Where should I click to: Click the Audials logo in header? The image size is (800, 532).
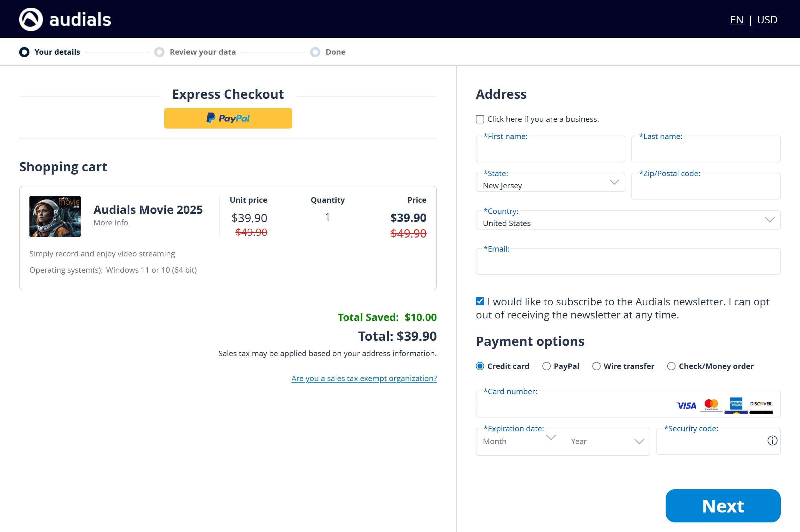pyautogui.click(x=65, y=19)
